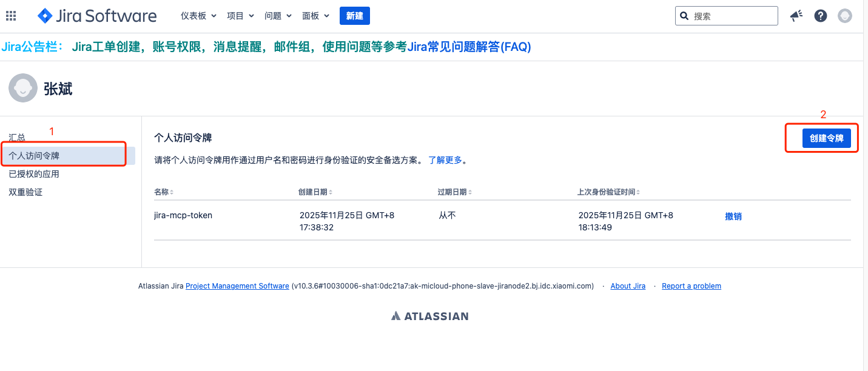Click the jira-mcp-token name cell
This screenshot has width=868, height=371.
tap(183, 215)
